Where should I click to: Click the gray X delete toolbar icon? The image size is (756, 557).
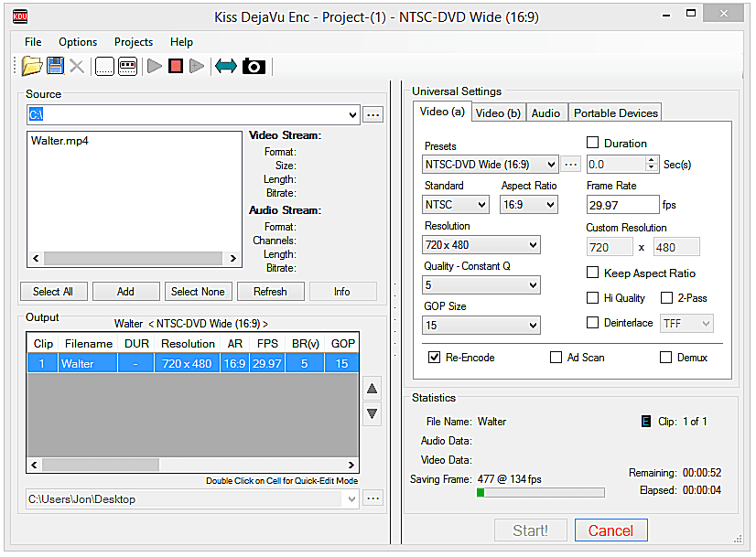click(77, 66)
